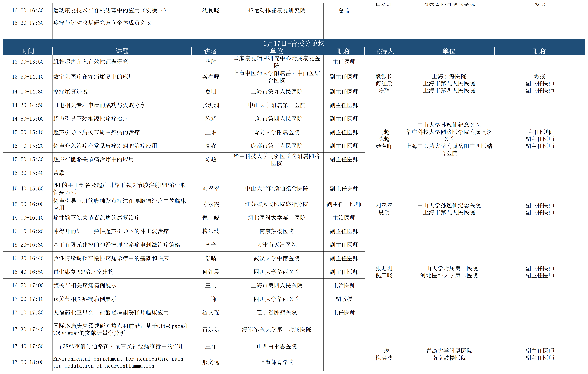Select topic 肌骨超声介入有效性证据研究
Screen dimensions: 588x374
[91, 62]
